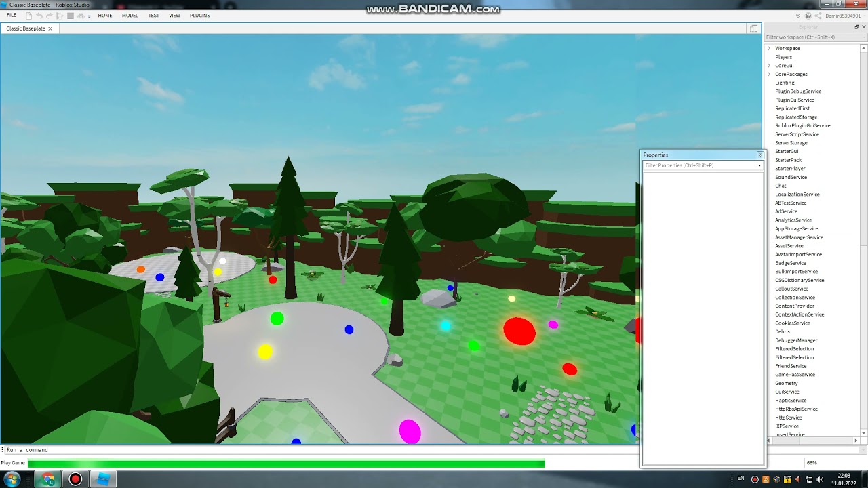Image resolution: width=868 pixels, height=488 pixels.
Task: Select BadgeService in Explorer
Action: 791,263
